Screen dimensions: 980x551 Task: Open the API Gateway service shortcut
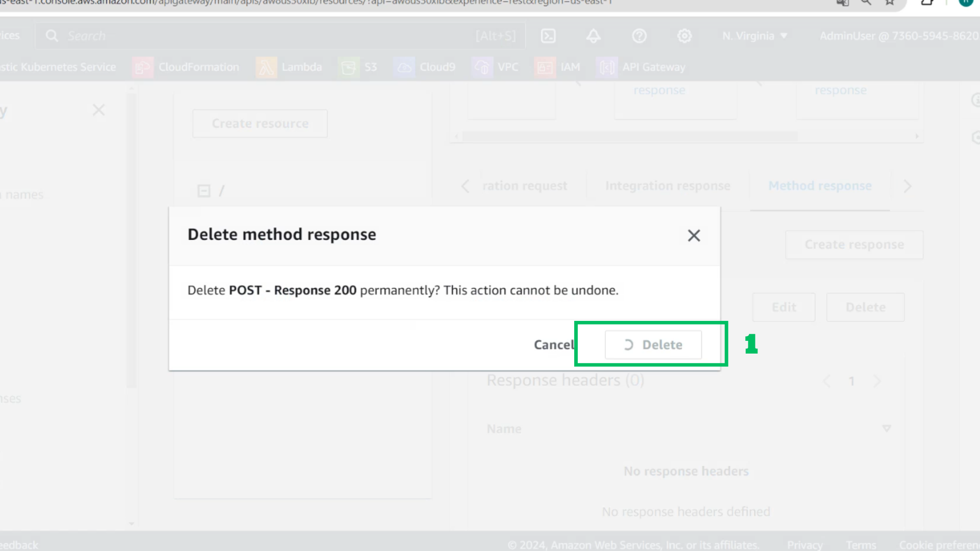(x=641, y=67)
